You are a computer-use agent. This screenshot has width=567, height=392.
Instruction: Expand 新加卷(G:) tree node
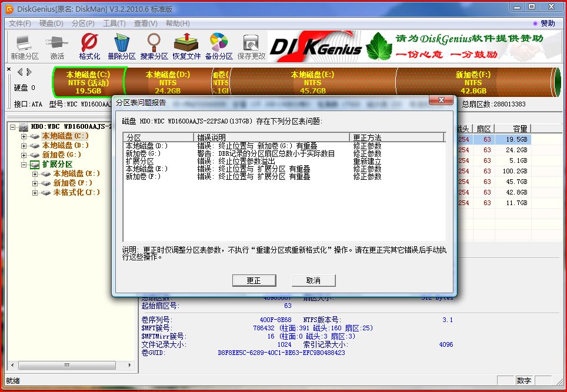pyautogui.click(x=24, y=155)
